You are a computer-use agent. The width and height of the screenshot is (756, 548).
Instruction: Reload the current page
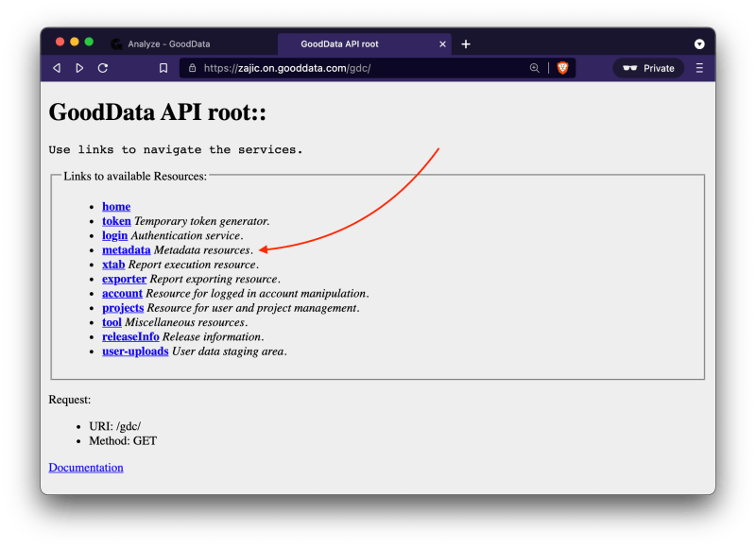[102, 68]
